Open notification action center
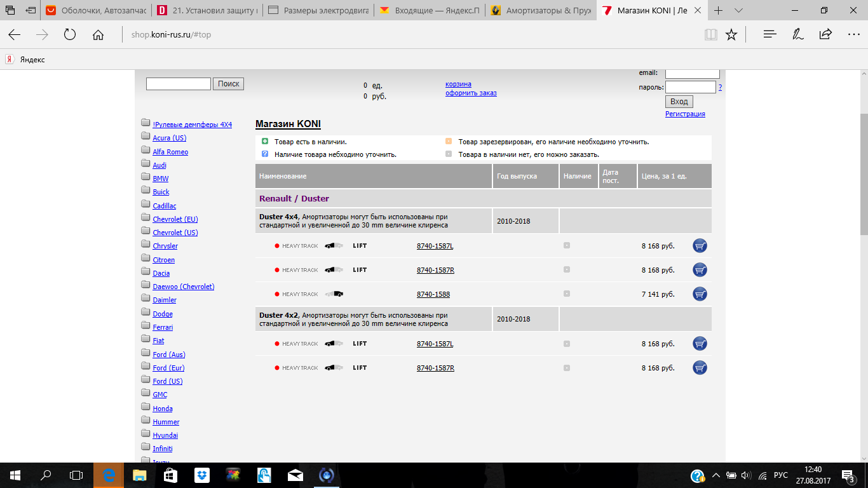868x488 pixels. point(848,475)
